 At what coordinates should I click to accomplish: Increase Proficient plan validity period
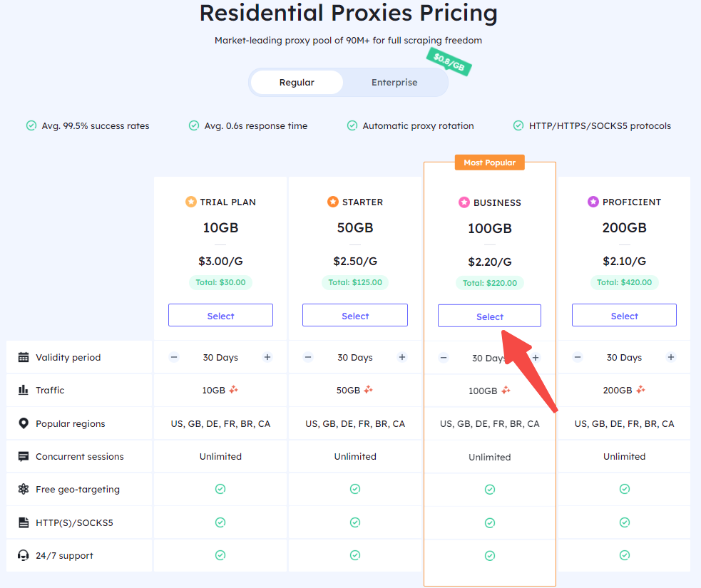coord(670,357)
